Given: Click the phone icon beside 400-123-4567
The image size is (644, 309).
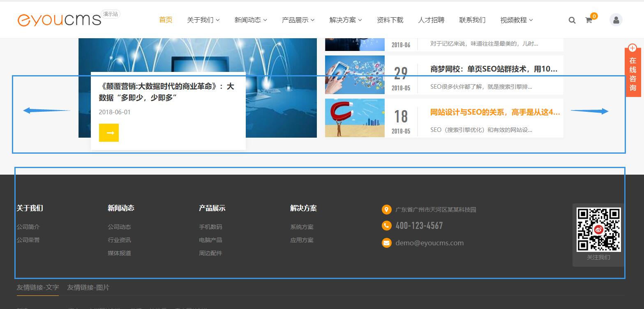Looking at the screenshot, I should click(x=386, y=226).
